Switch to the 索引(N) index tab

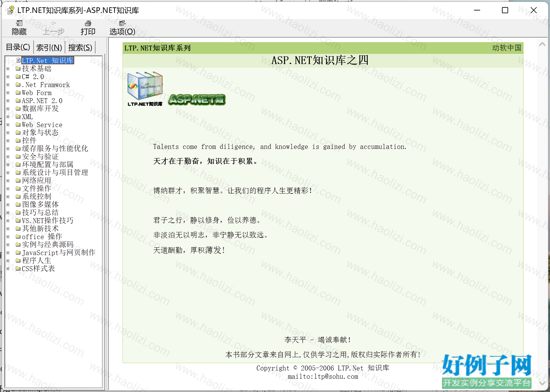49,47
